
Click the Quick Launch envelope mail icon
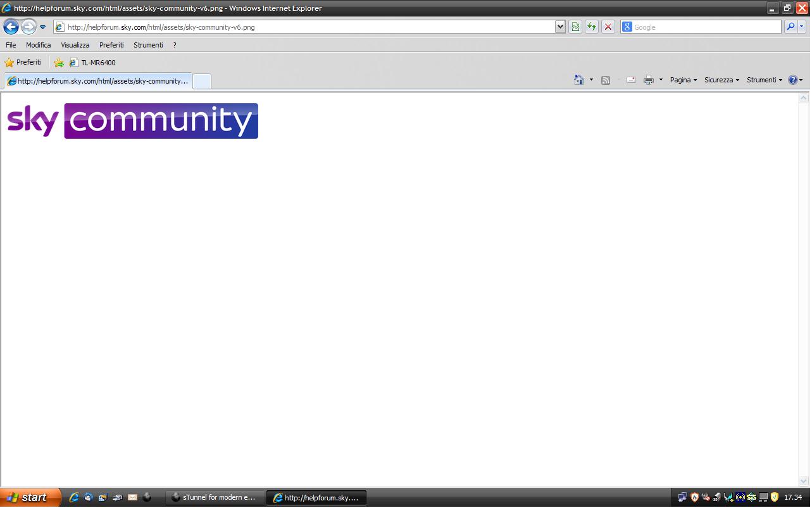click(132, 497)
